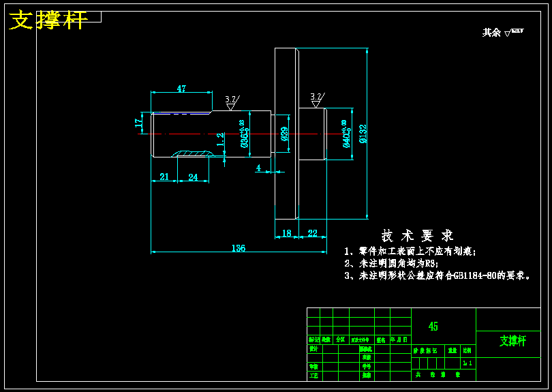
Task: Select the 21 length dimension
Action: 164,177
